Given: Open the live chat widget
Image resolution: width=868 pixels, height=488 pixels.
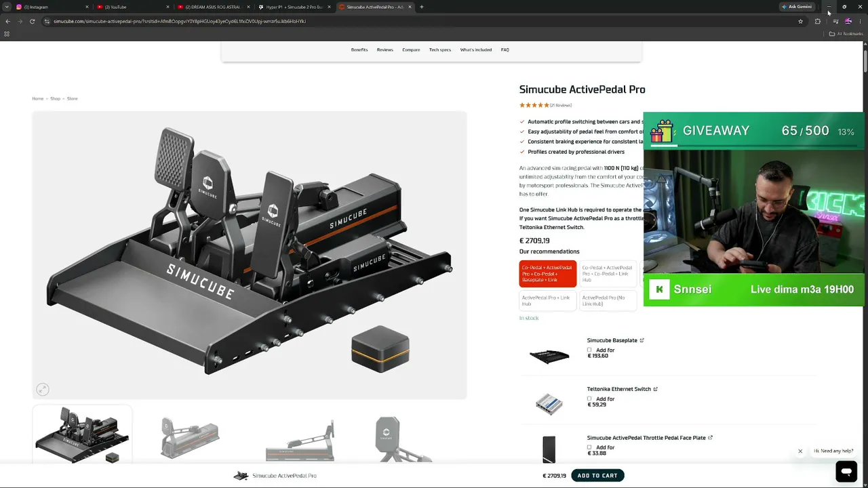Looking at the screenshot, I should [846, 471].
